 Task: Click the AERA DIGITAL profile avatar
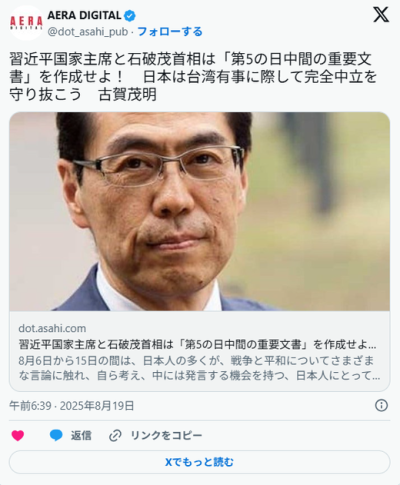pos(26,23)
